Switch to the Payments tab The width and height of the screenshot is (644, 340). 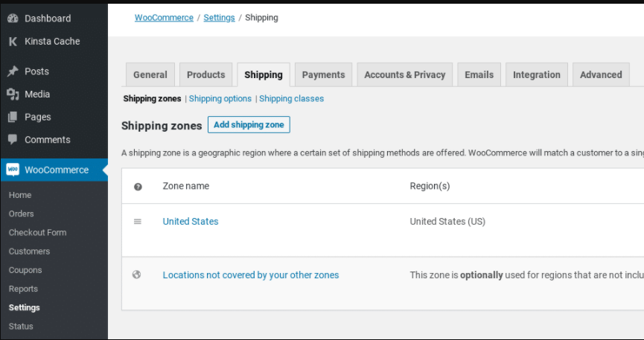[323, 74]
